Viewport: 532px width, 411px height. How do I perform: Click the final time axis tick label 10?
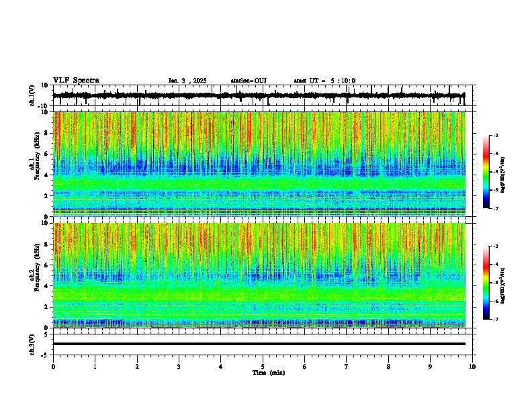[x=472, y=367]
